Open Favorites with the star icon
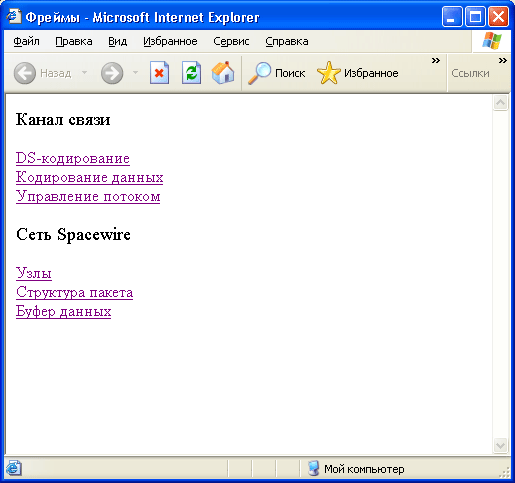Viewport: 515px width, 483px height. pos(329,73)
